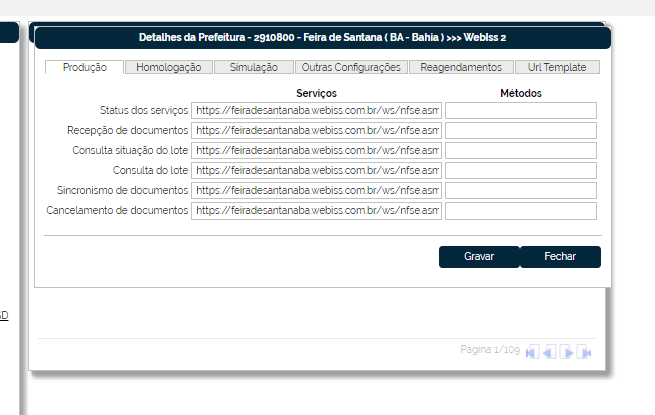Click the Métodos column header
This screenshot has width=655, height=415.
pyautogui.click(x=521, y=93)
